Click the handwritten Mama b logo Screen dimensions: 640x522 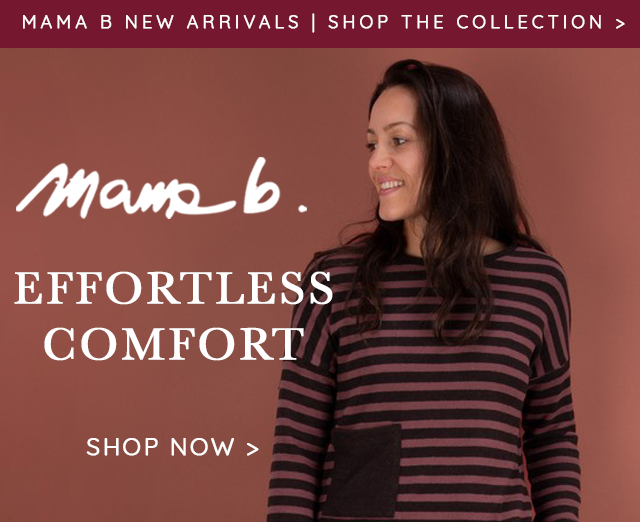coord(162,189)
